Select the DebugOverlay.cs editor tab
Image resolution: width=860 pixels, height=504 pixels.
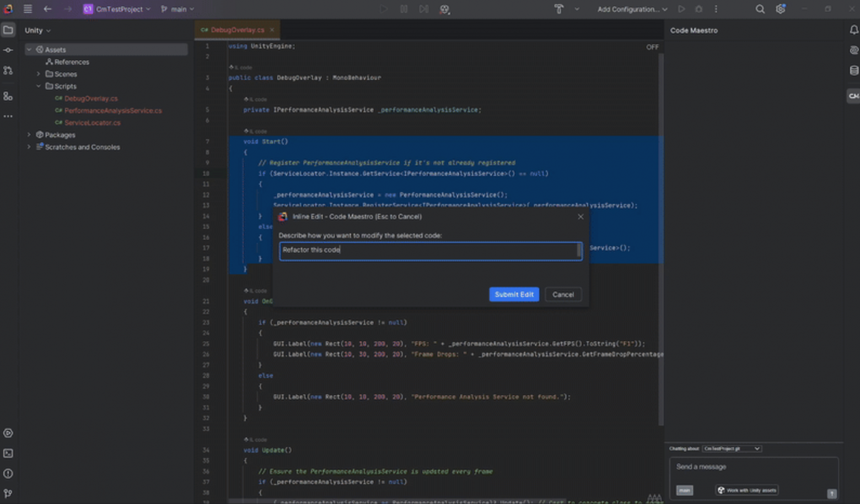pyautogui.click(x=236, y=30)
